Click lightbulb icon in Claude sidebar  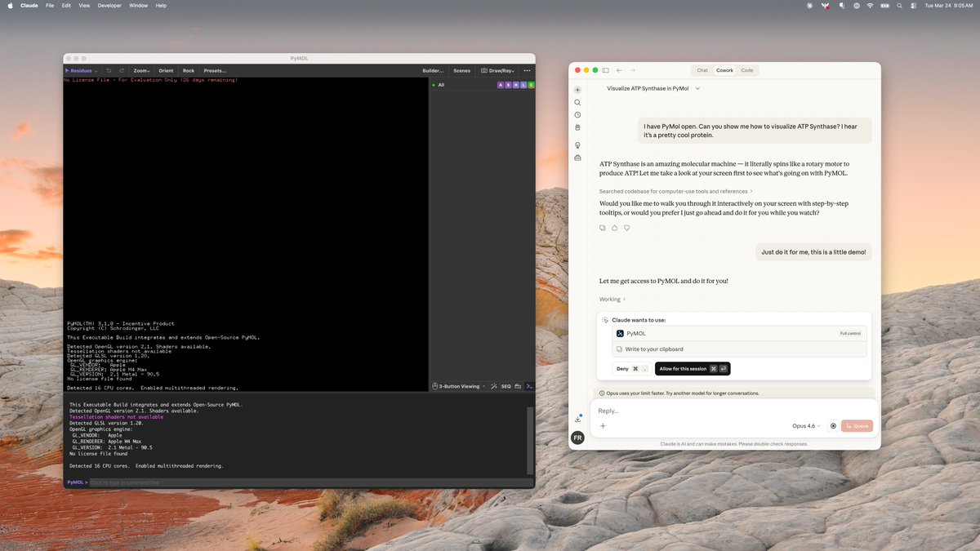pyautogui.click(x=577, y=145)
